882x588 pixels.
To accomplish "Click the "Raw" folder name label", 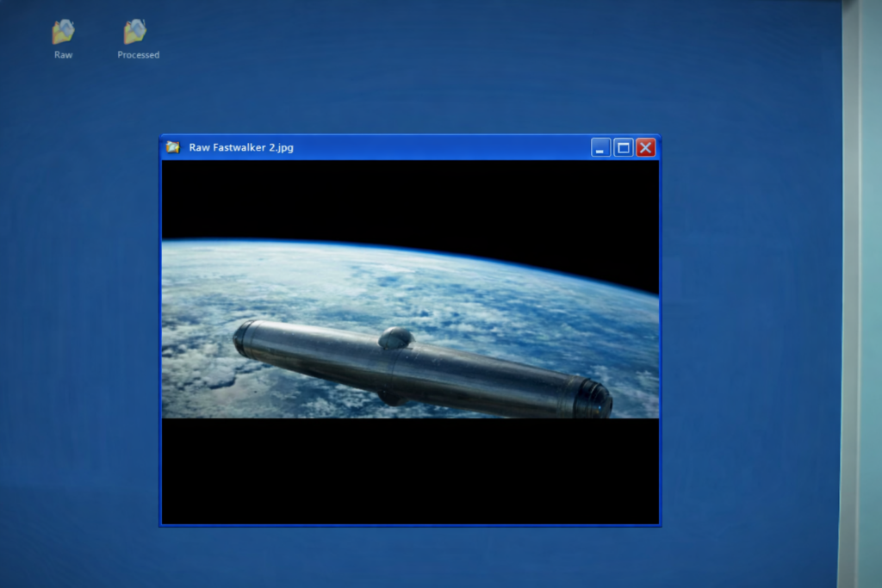I will click(63, 55).
